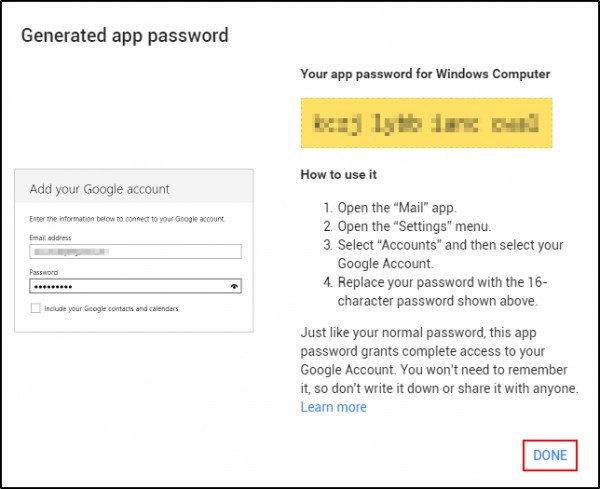Image resolution: width=600 pixels, height=489 pixels.
Task: Click the "Email address" field label
Action: pyautogui.click(x=51, y=237)
